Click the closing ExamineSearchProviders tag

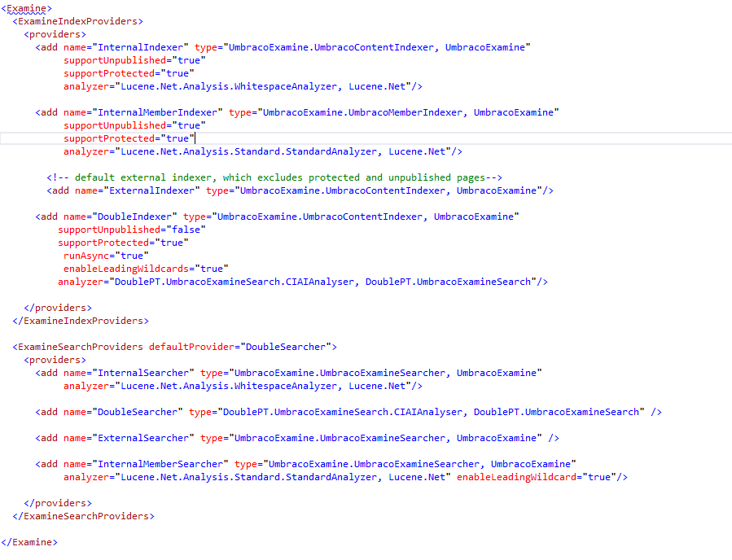tap(83, 517)
